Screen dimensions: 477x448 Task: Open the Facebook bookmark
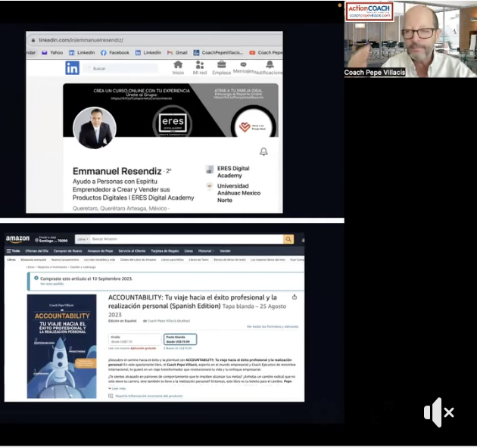click(x=115, y=53)
